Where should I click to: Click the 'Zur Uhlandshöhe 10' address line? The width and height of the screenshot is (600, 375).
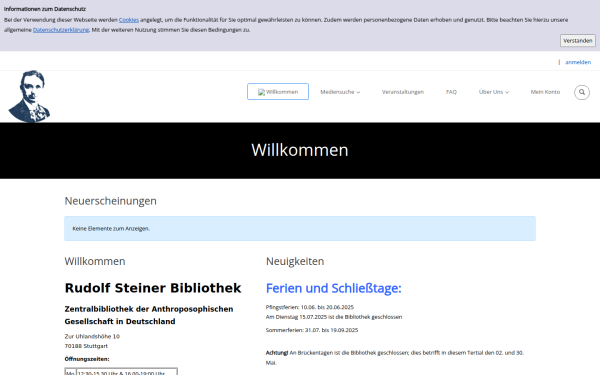pos(92,336)
